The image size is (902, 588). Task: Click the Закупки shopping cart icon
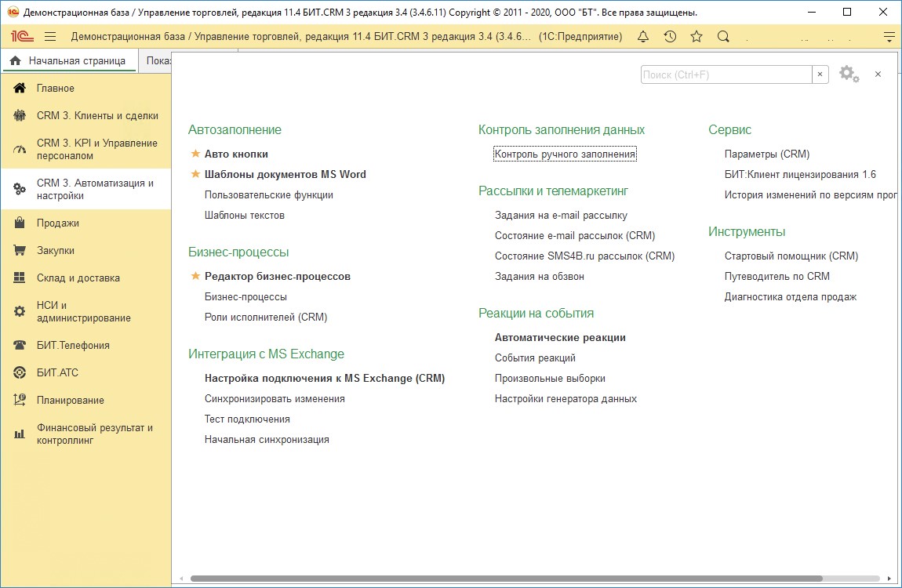(17, 250)
